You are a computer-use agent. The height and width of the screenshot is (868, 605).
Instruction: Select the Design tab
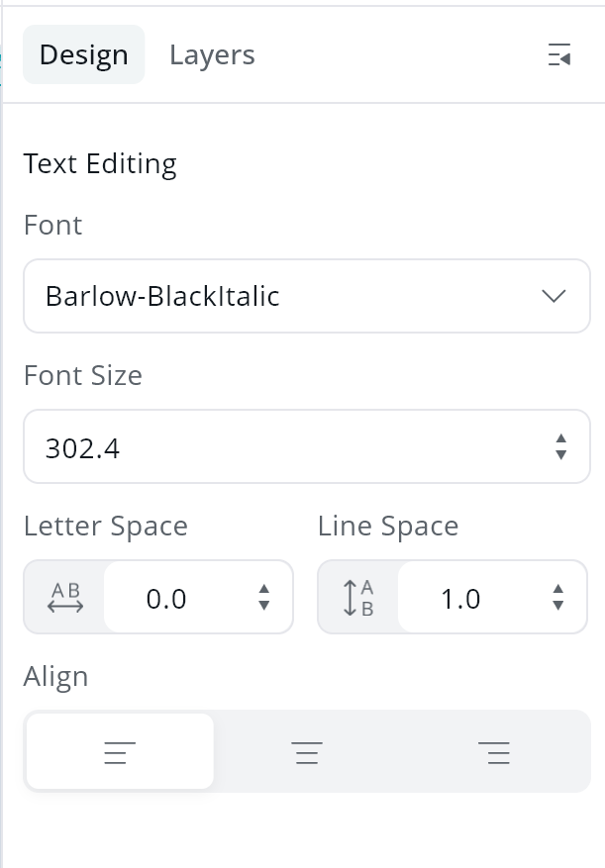click(83, 55)
